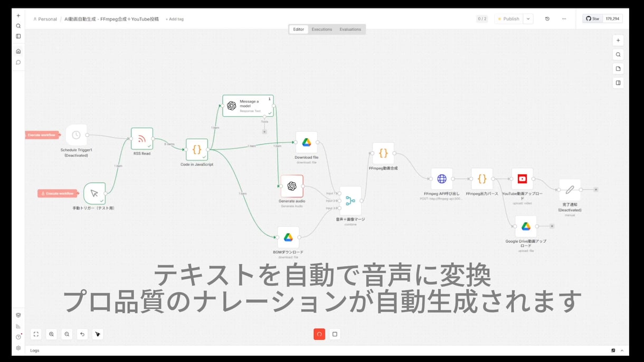This screenshot has width=644, height=362.
Task: Add a tool under Message a model
Action: [x=264, y=131]
